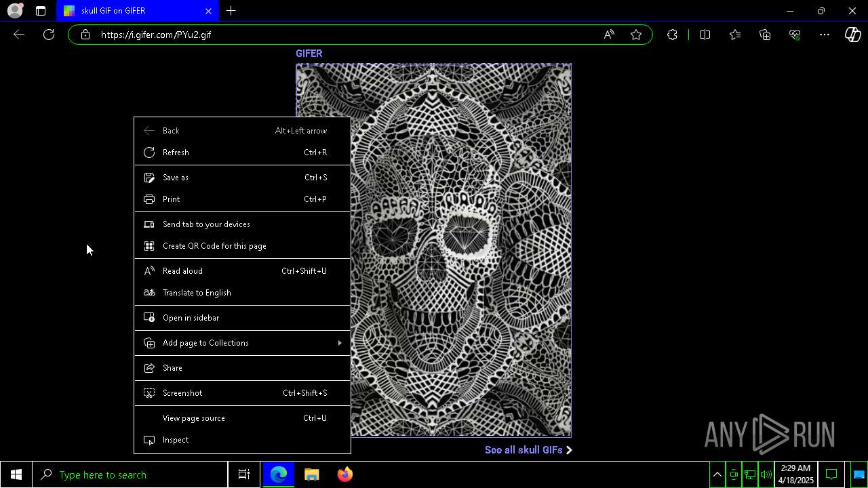
Task: Go back with the back arrow
Action: pos(19,35)
